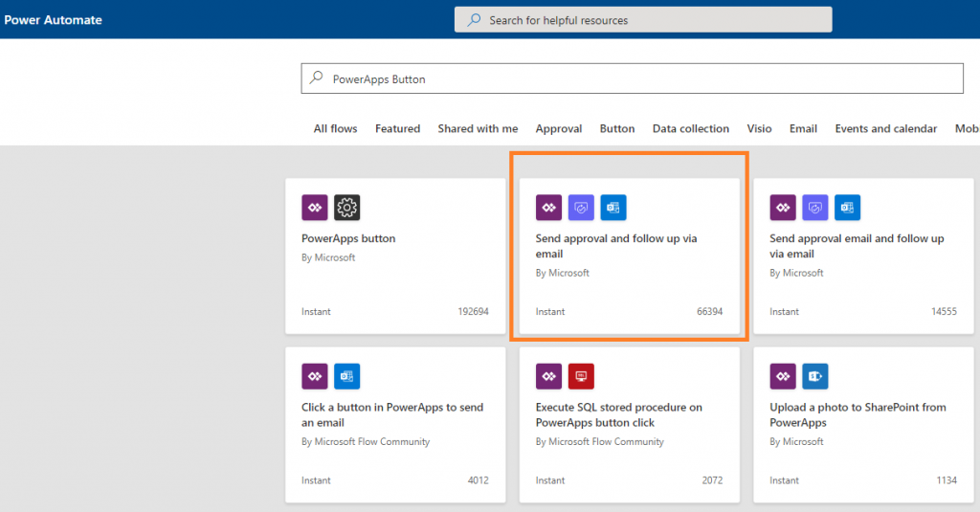This screenshot has height=512, width=980.
Task: Click usage count 4012
Action: [479, 480]
